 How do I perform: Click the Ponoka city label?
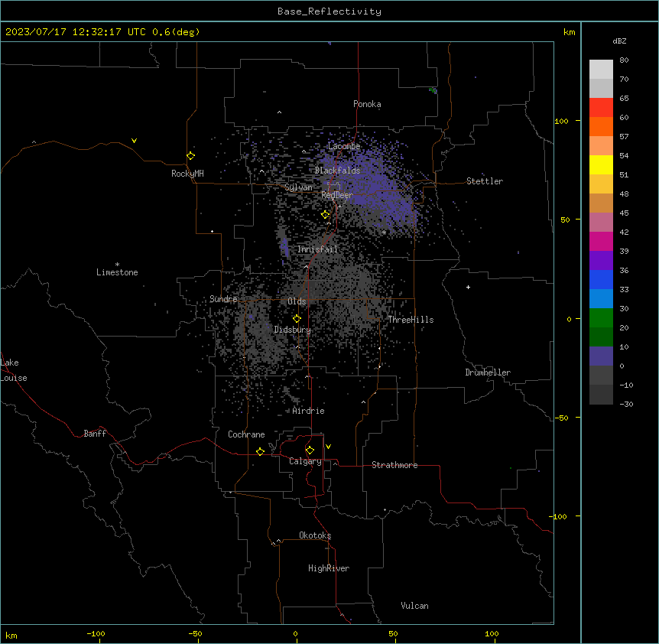367,104
